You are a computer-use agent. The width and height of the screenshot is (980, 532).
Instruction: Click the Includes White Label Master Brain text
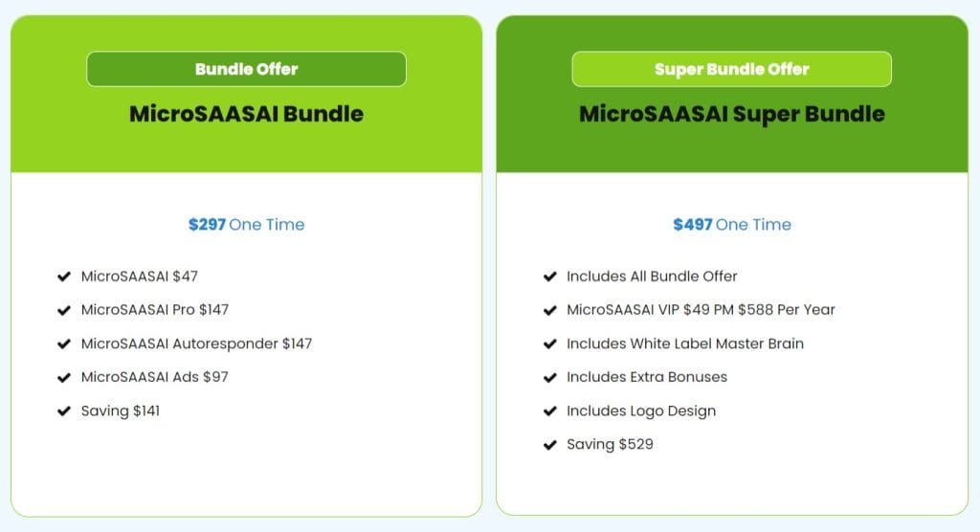685,344
